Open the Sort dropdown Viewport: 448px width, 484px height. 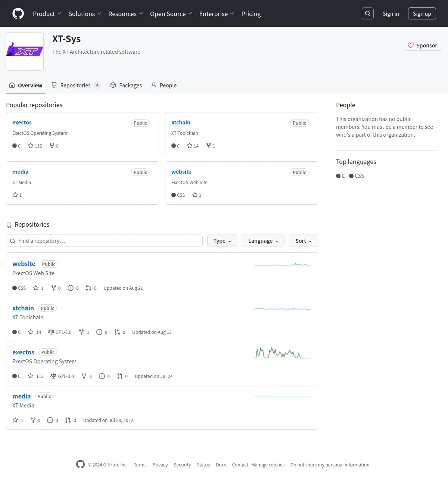point(304,241)
